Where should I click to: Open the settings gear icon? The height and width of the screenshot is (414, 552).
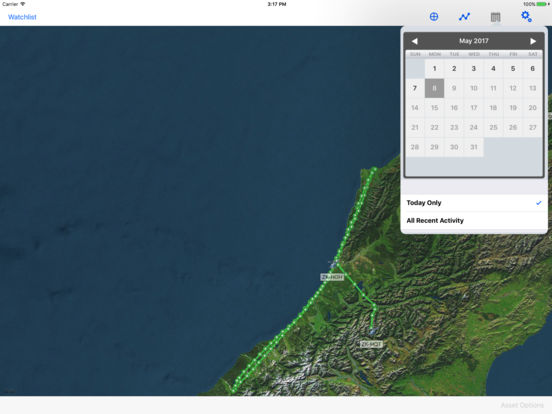[526, 16]
